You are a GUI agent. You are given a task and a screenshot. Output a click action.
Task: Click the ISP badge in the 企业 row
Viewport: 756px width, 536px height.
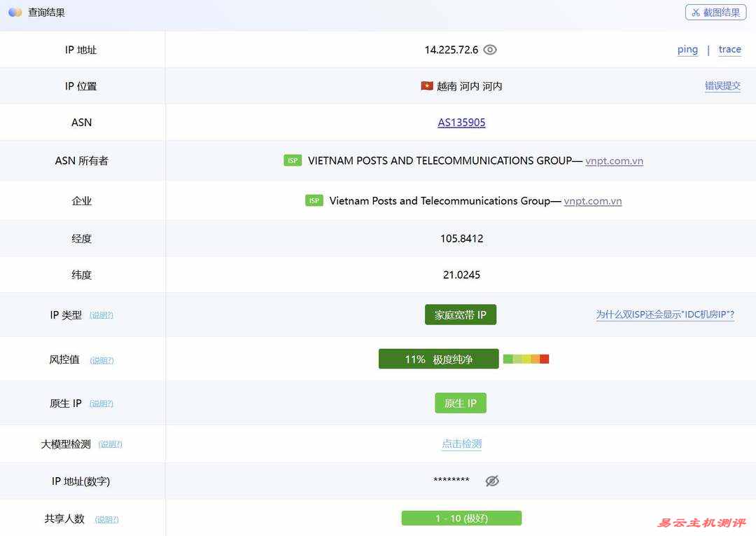[x=314, y=200]
